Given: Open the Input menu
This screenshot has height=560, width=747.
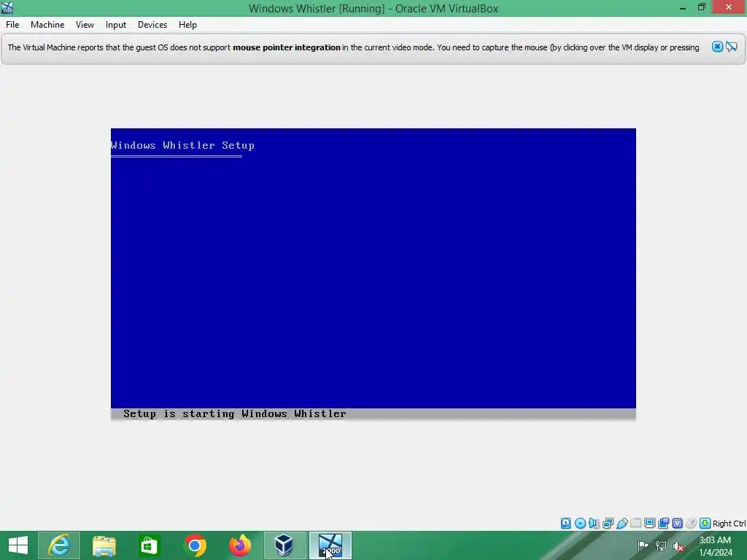Looking at the screenshot, I should (116, 25).
